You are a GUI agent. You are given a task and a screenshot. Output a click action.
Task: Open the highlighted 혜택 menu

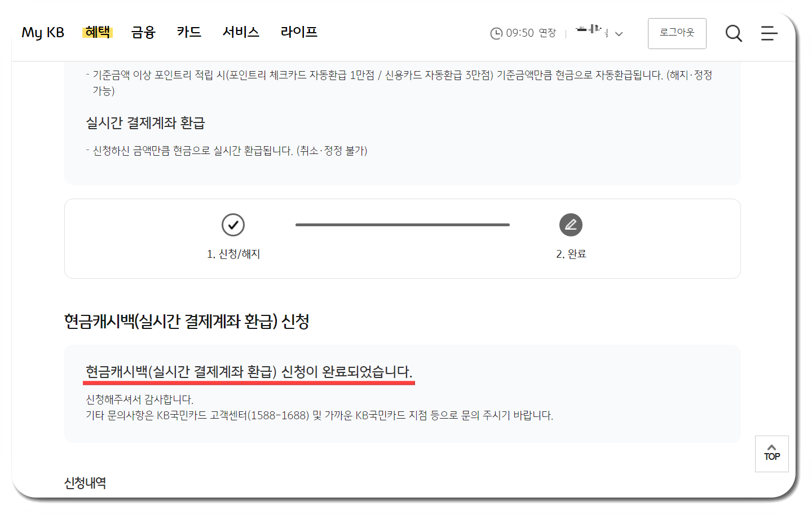[98, 32]
